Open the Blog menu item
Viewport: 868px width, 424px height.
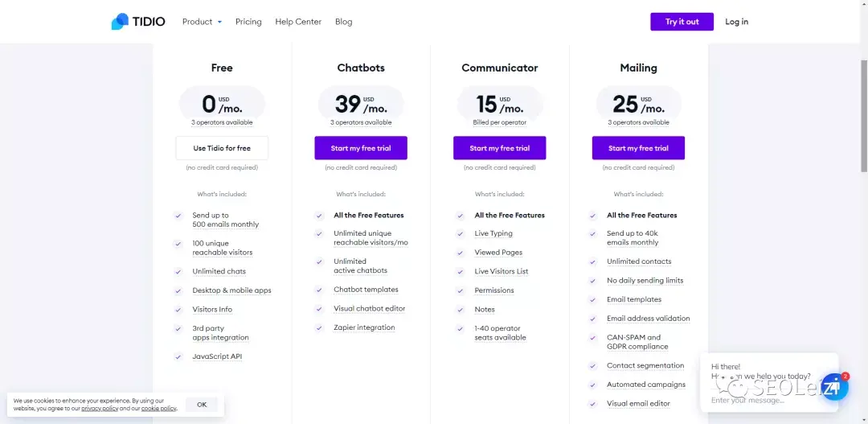click(344, 22)
